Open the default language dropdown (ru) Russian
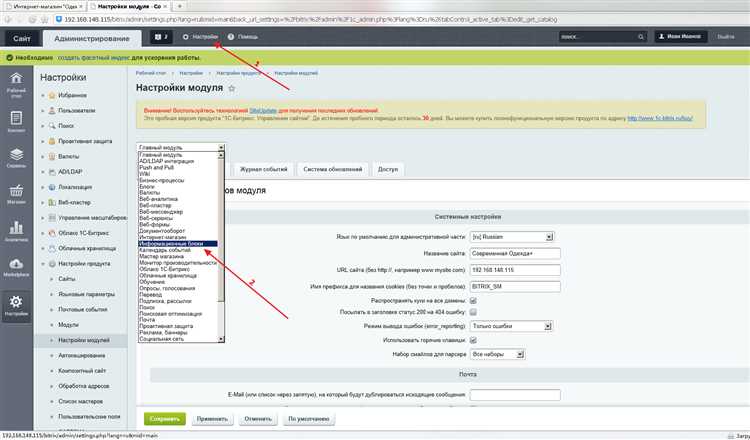The image size is (750, 440). click(x=512, y=237)
